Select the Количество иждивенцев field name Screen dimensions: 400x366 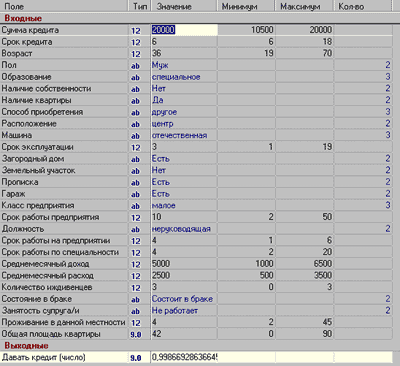coord(47,287)
